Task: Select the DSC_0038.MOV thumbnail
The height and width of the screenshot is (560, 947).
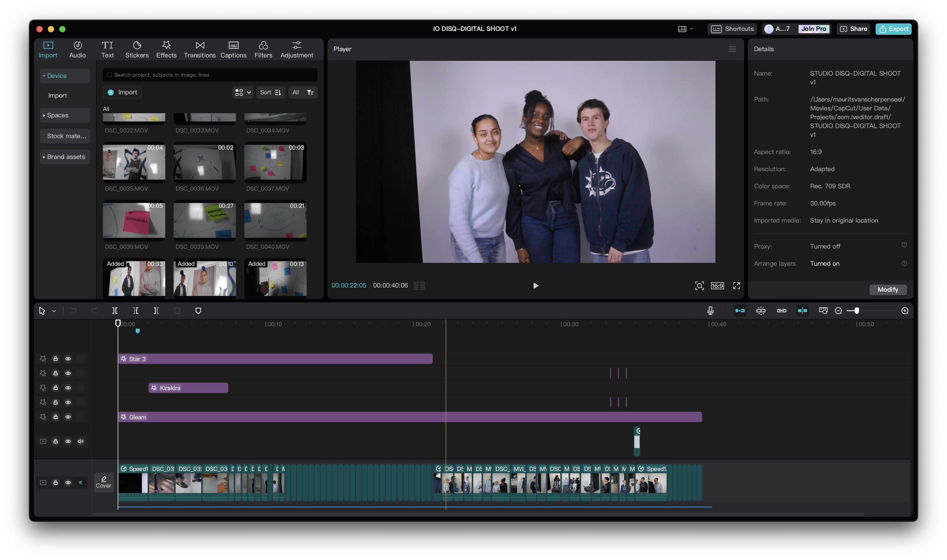Action: (134, 221)
